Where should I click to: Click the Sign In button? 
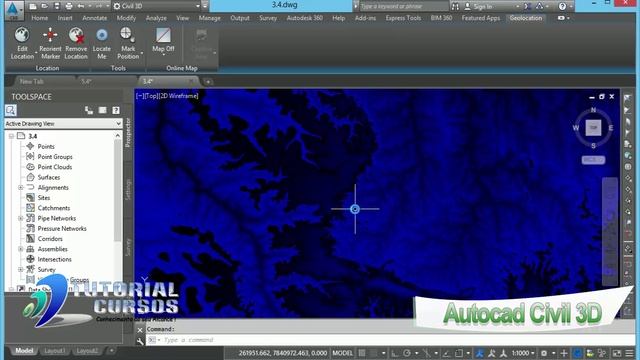pos(478,6)
